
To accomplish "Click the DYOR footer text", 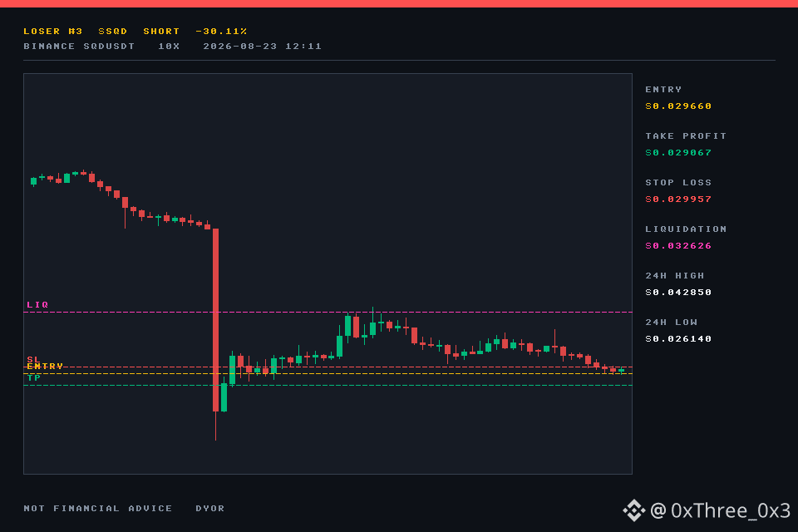I will click(210, 509).
